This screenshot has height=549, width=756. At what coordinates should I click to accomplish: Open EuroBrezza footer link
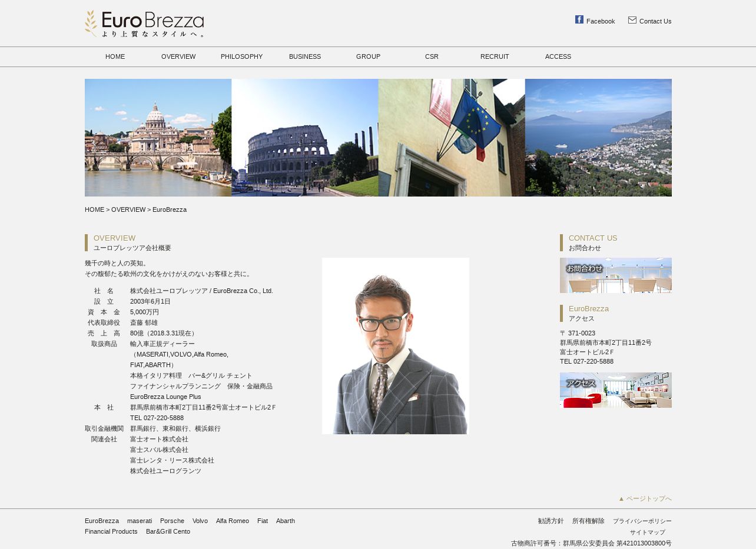tap(102, 521)
